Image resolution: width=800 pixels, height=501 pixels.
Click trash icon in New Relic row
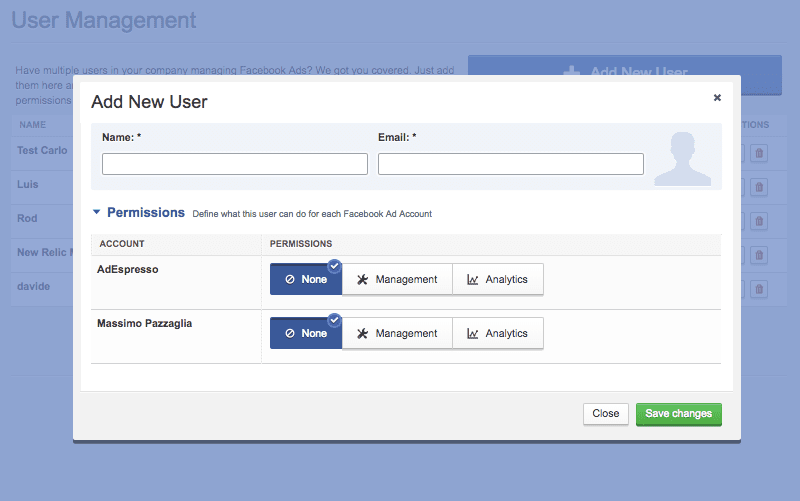coord(758,255)
